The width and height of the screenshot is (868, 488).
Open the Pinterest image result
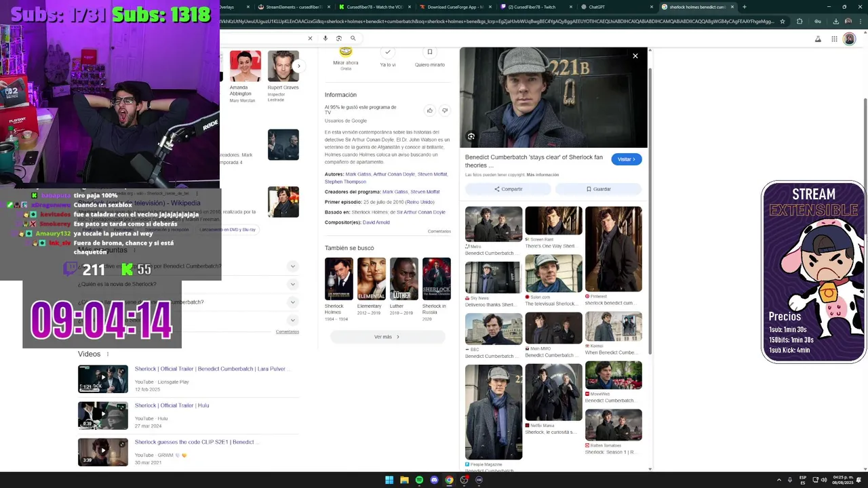(614, 249)
